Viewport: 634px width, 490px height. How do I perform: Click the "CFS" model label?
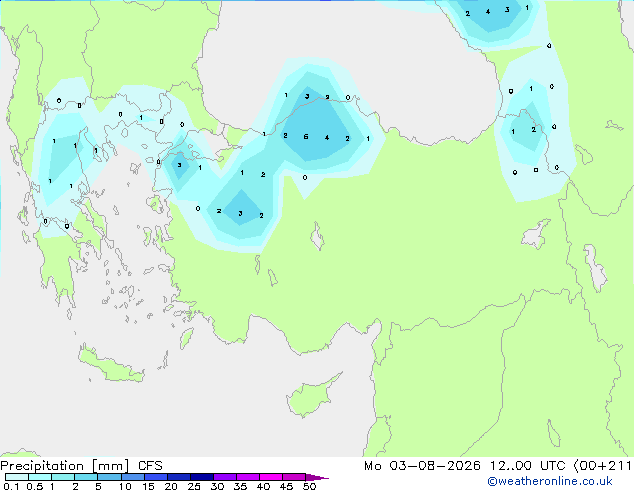tap(150, 466)
